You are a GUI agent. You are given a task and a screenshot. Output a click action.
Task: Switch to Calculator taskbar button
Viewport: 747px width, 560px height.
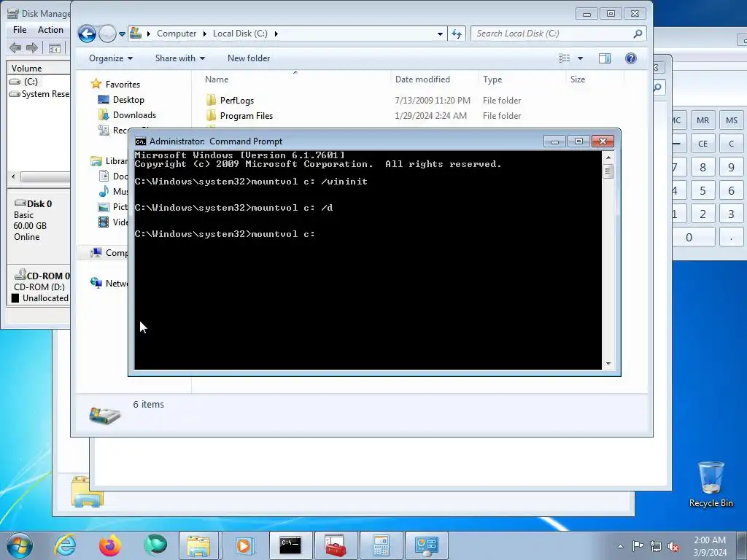coord(381,545)
